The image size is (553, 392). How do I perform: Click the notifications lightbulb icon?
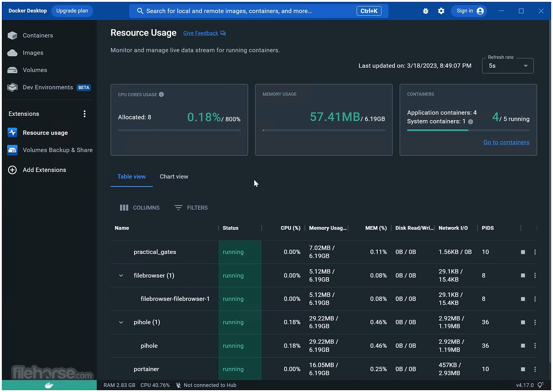coord(541,385)
